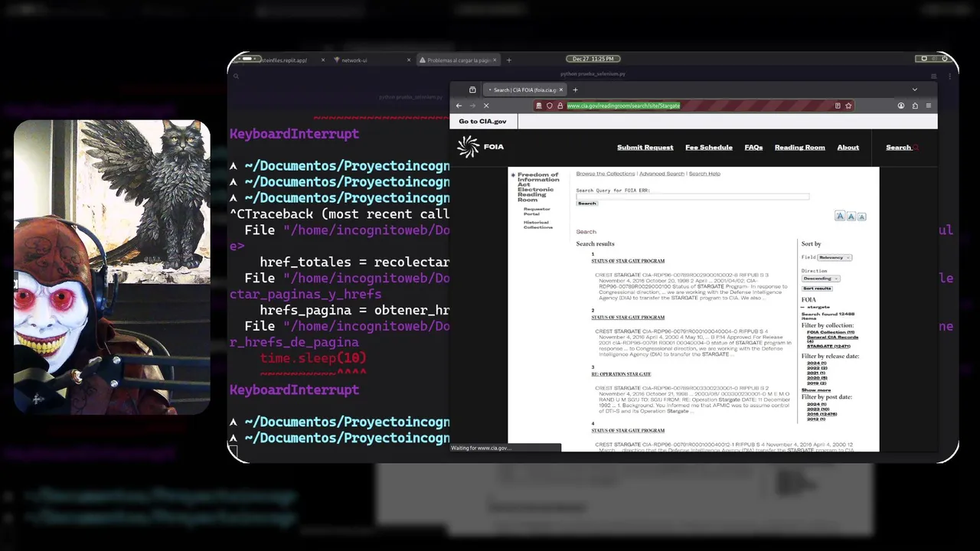The image size is (980, 551).
Task: Click the Firefox View icon left of tabs
Action: coord(472,90)
